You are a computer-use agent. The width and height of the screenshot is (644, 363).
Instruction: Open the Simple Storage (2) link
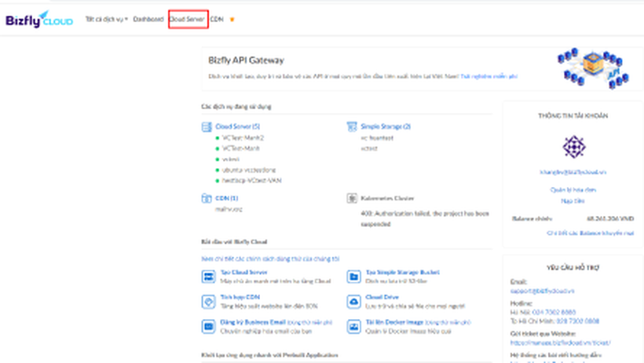pyautogui.click(x=386, y=126)
